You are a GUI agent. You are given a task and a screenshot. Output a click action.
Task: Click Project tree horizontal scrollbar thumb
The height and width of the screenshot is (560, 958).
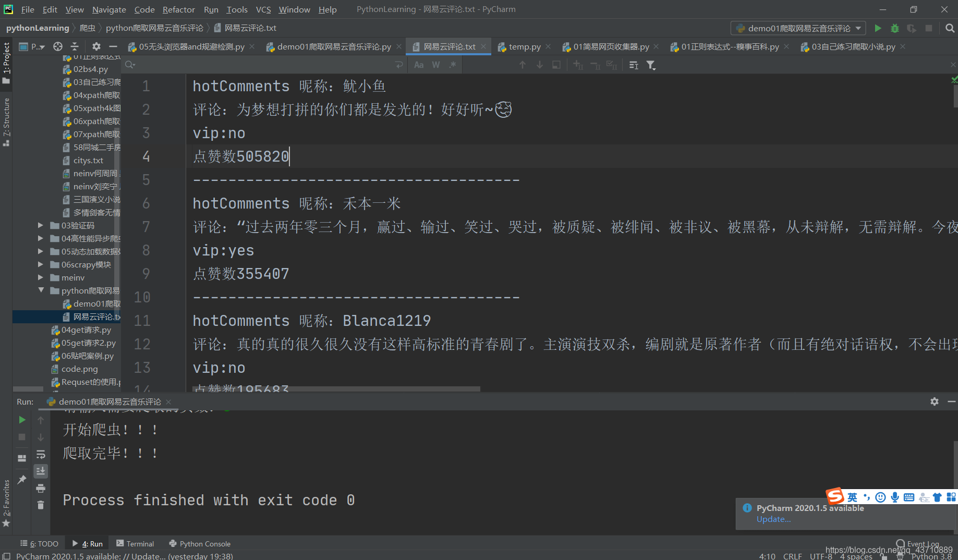pyautogui.click(x=28, y=388)
